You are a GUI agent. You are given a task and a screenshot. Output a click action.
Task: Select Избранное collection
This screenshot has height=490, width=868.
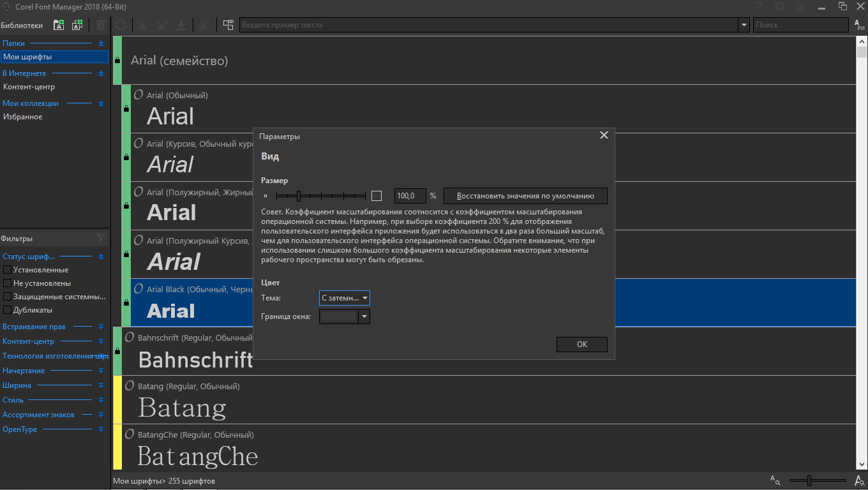click(x=23, y=117)
